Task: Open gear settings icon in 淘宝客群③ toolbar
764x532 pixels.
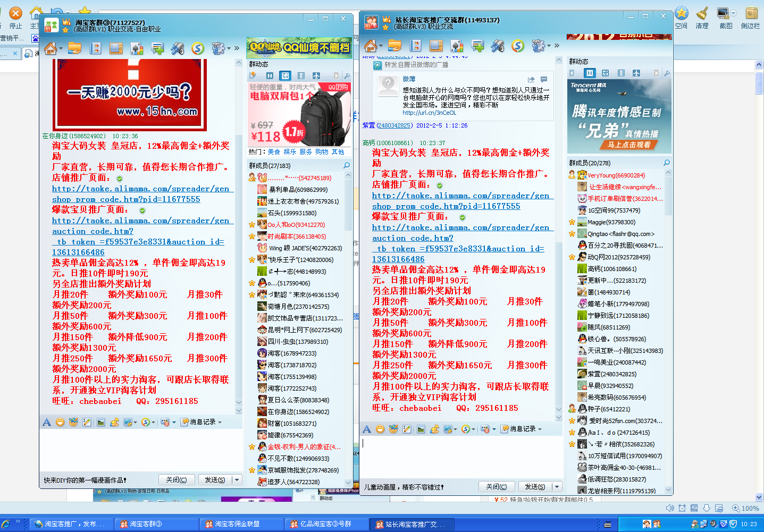Action: (x=217, y=48)
